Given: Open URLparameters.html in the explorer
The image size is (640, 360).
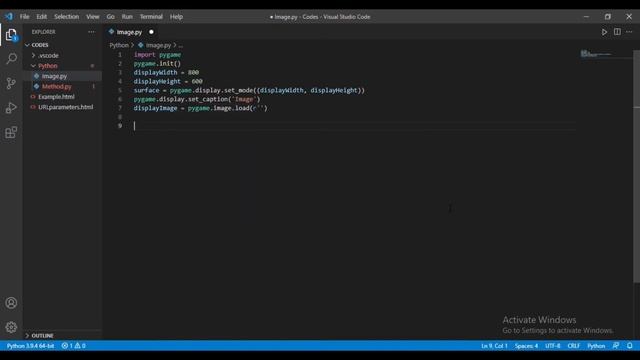Looking at the screenshot, I should click(x=66, y=107).
